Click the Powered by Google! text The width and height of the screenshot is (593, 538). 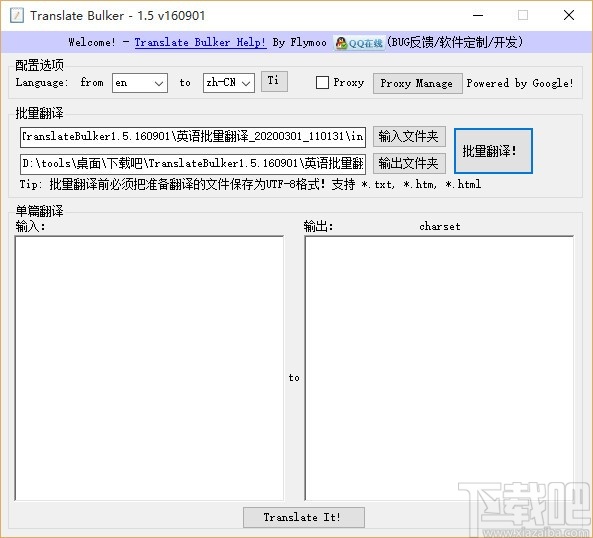[520, 83]
